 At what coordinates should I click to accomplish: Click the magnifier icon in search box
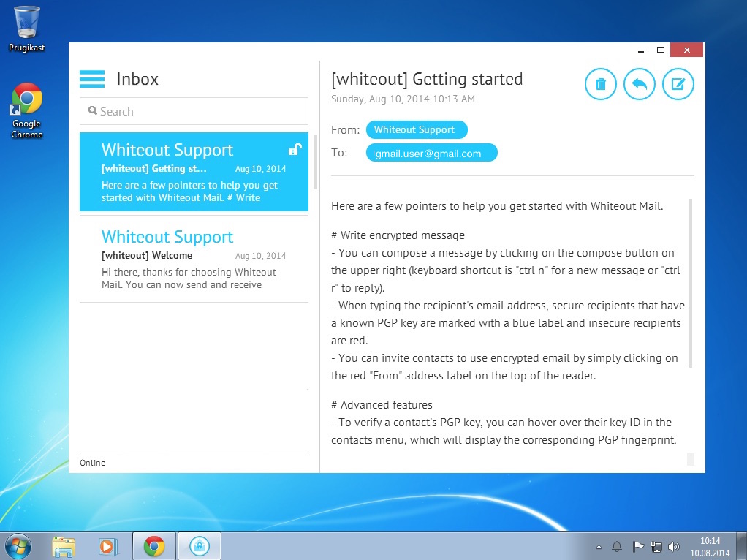(92, 110)
